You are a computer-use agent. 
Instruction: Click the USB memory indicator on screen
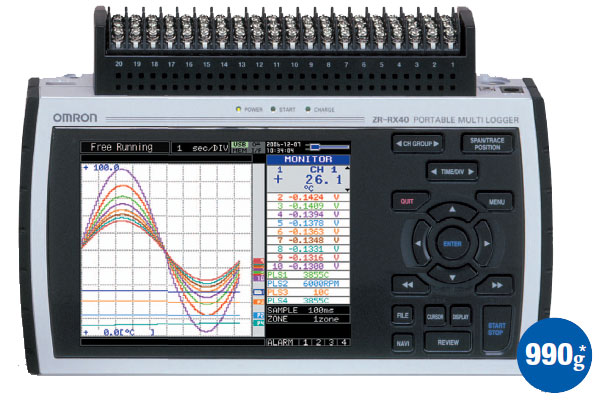(x=240, y=147)
